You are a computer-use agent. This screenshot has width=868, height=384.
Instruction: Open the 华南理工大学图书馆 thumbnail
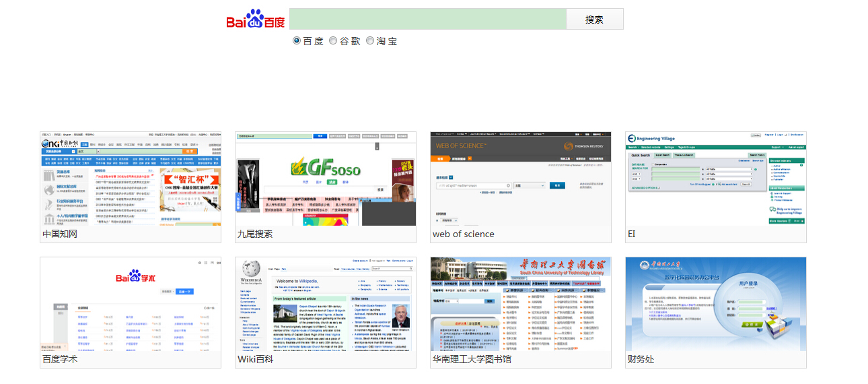click(521, 304)
